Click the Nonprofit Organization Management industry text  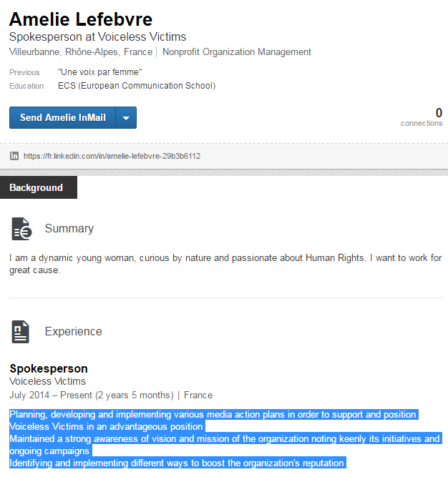[237, 51]
